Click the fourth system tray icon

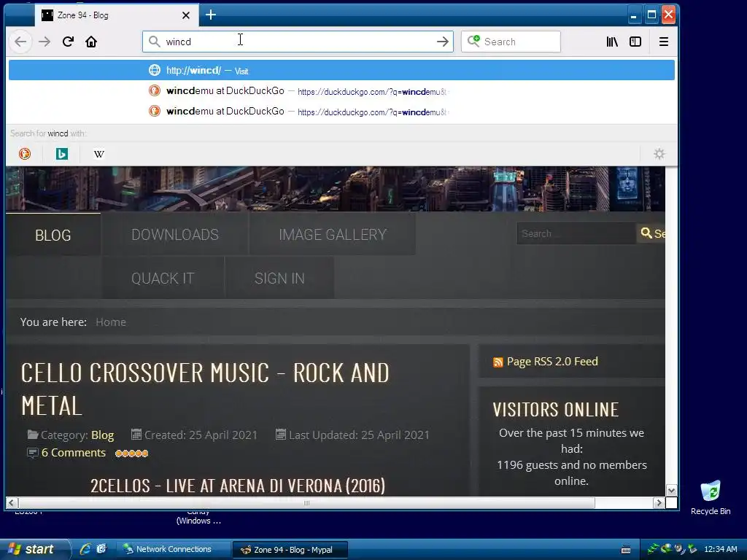[692, 549]
